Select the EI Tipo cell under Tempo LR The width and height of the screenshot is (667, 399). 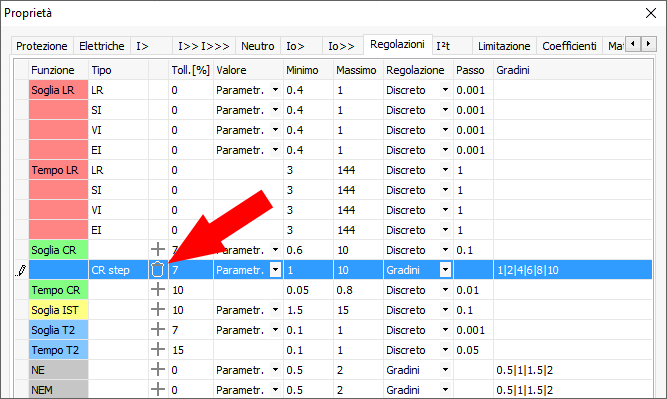point(118,230)
